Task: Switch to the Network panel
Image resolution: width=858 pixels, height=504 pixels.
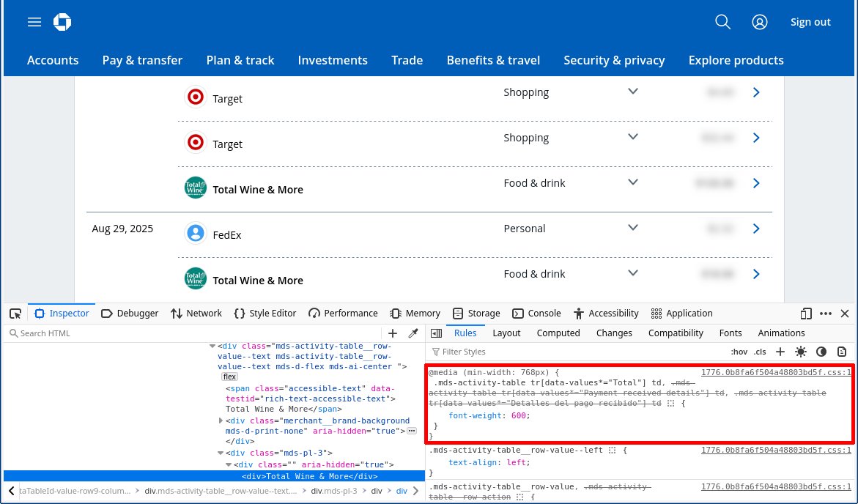Action: point(196,314)
